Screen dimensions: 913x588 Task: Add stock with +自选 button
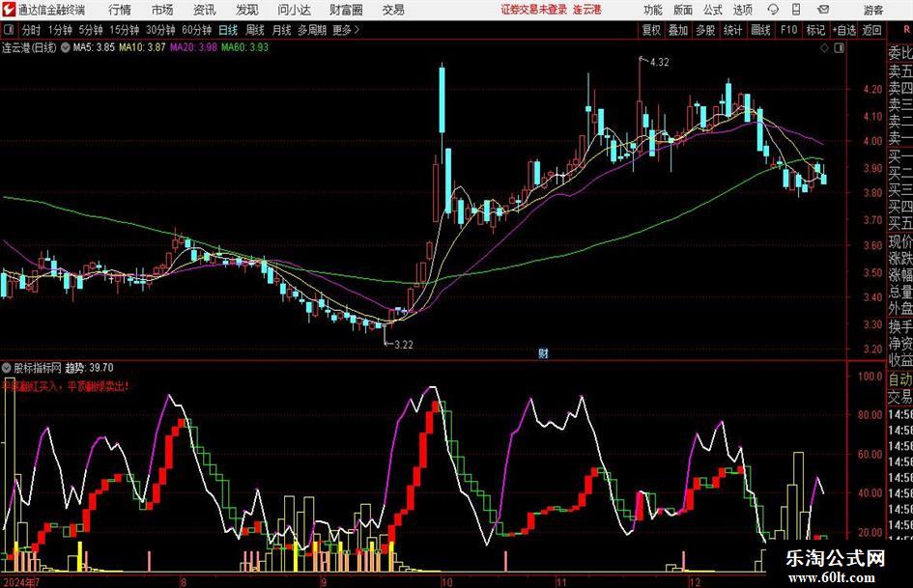pos(843,30)
